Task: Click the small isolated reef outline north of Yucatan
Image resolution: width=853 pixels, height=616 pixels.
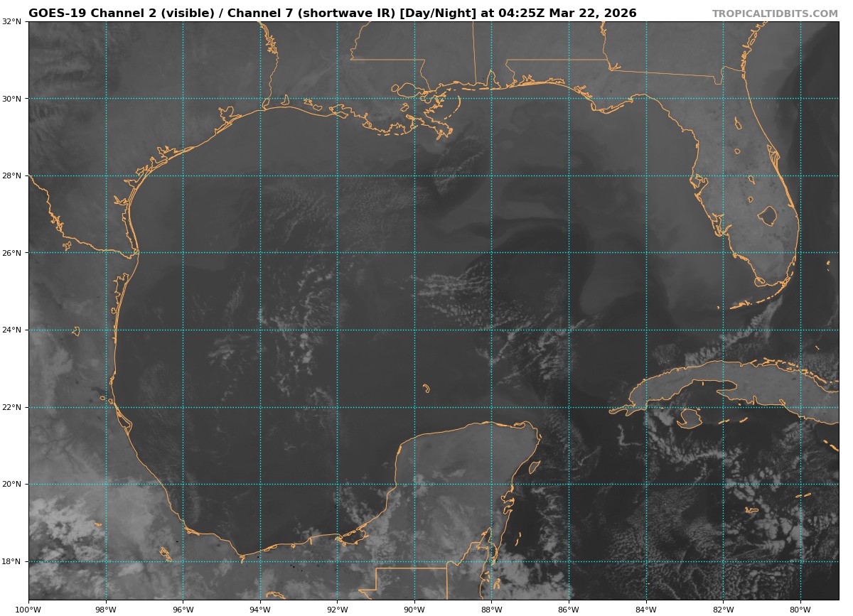Action: (426, 388)
